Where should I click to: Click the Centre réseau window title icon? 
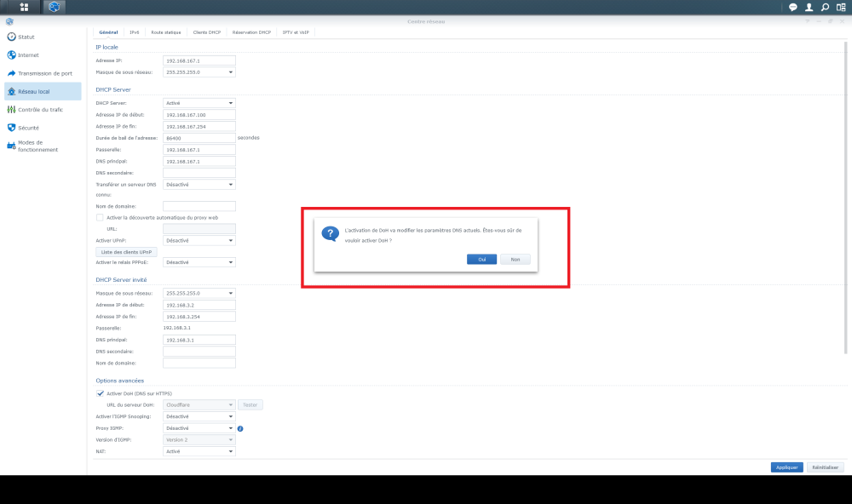9,22
